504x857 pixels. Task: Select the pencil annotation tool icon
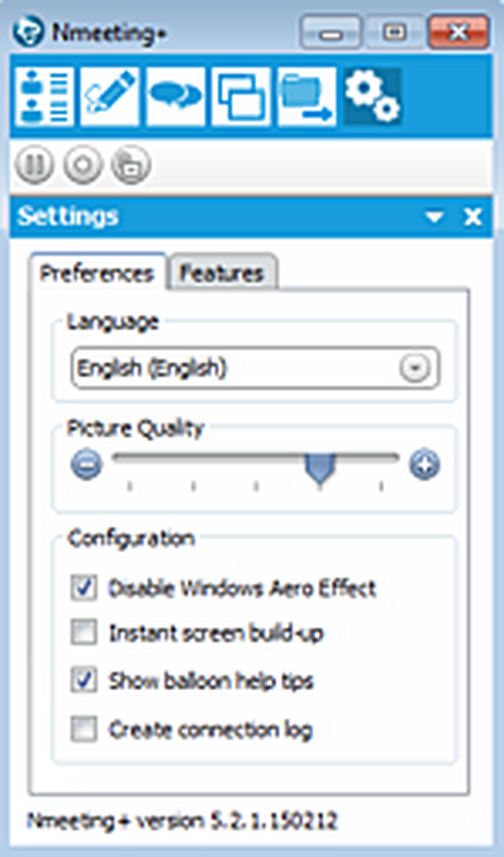(x=110, y=97)
